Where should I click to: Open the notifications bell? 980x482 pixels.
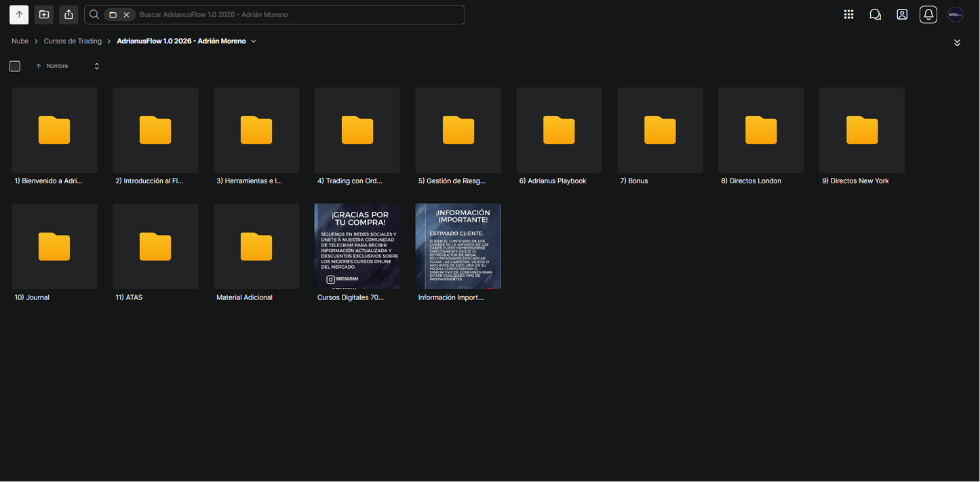pos(928,14)
